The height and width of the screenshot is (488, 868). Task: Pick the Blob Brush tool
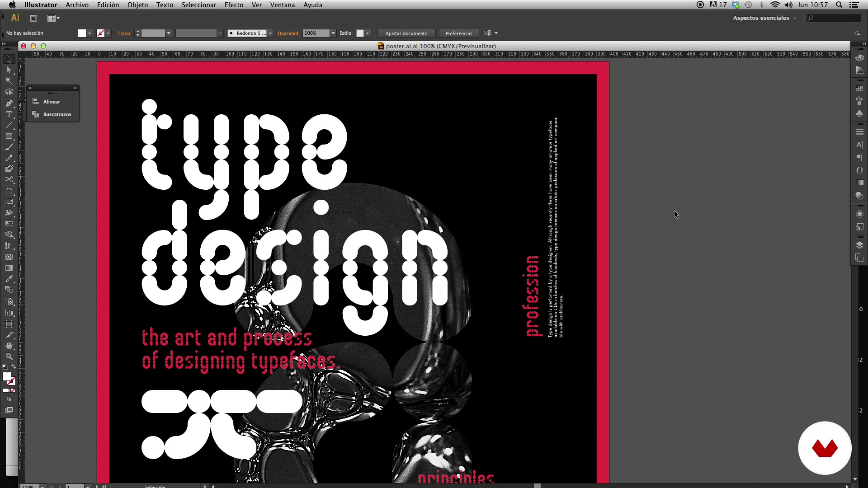pos(9,169)
